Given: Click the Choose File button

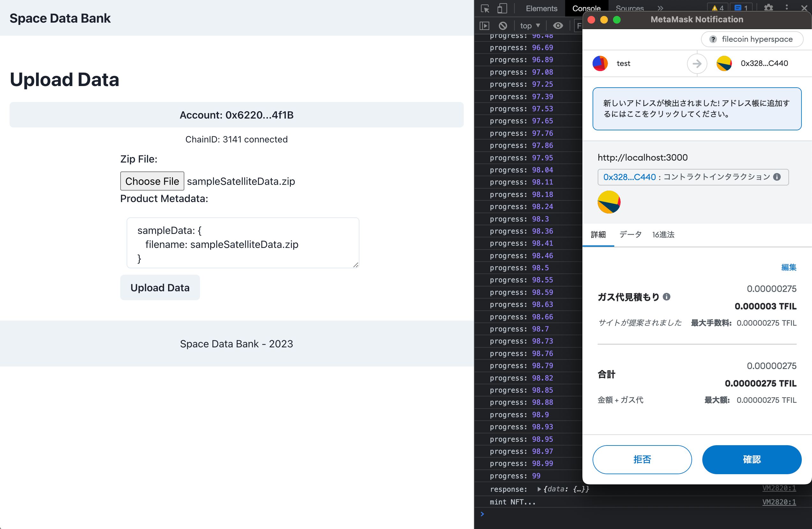Looking at the screenshot, I should click(152, 181).
